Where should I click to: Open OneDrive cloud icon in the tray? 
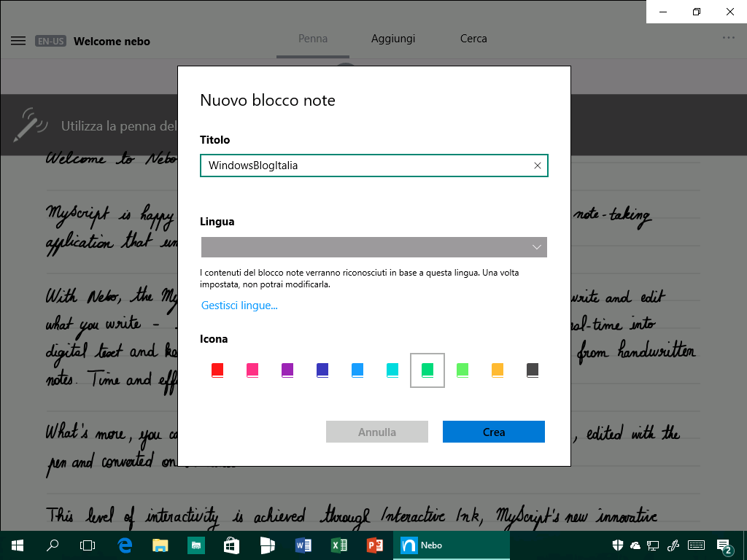point(635,545)
